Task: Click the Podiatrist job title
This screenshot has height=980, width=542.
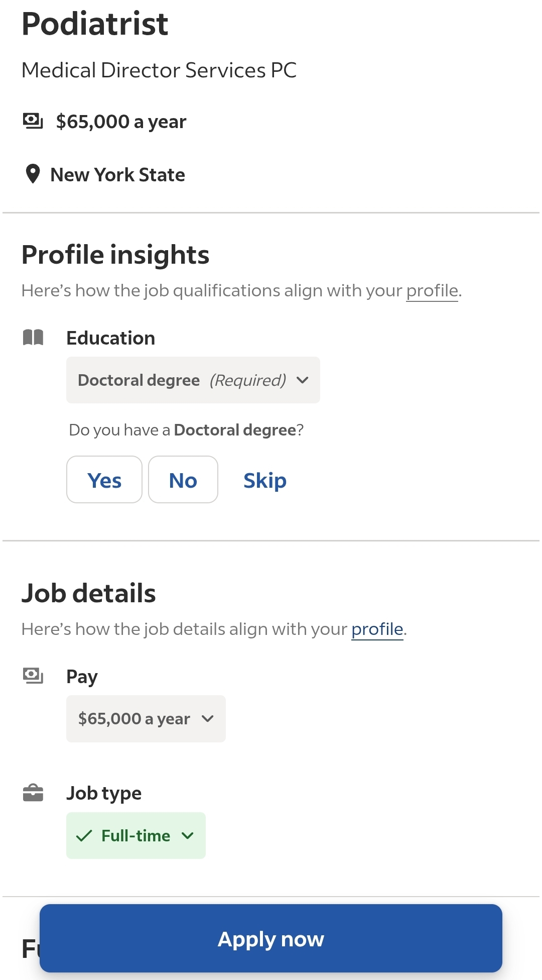Action: (95, 24)
